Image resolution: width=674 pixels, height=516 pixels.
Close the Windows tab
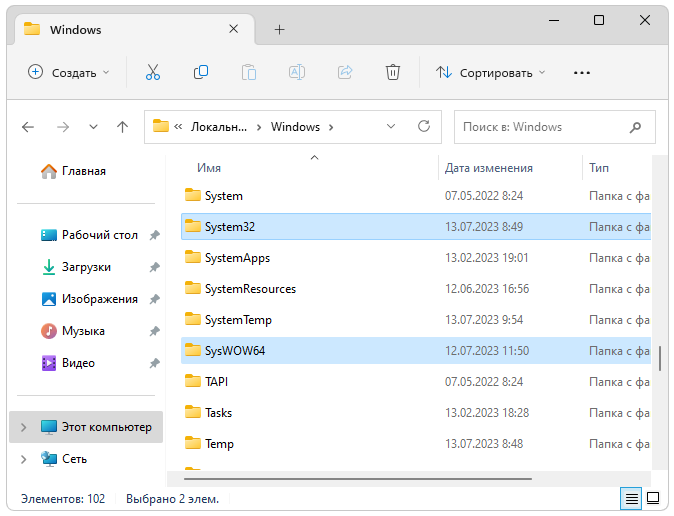pos(233,29)
